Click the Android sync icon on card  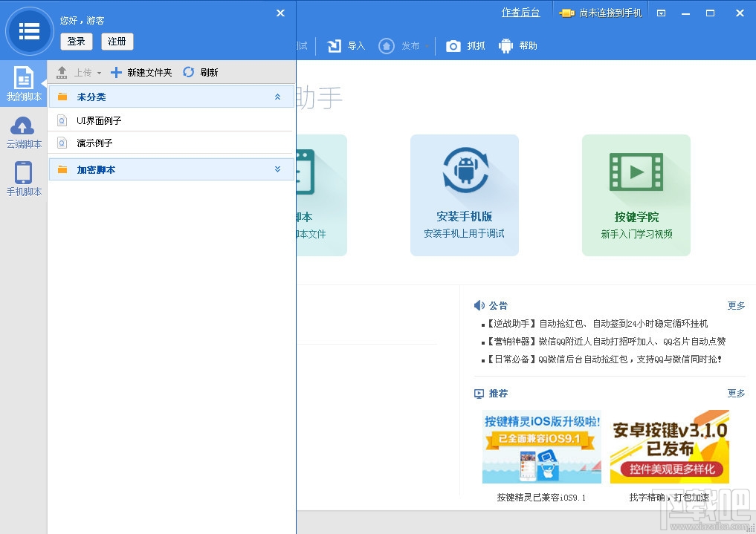coord(465,170)
